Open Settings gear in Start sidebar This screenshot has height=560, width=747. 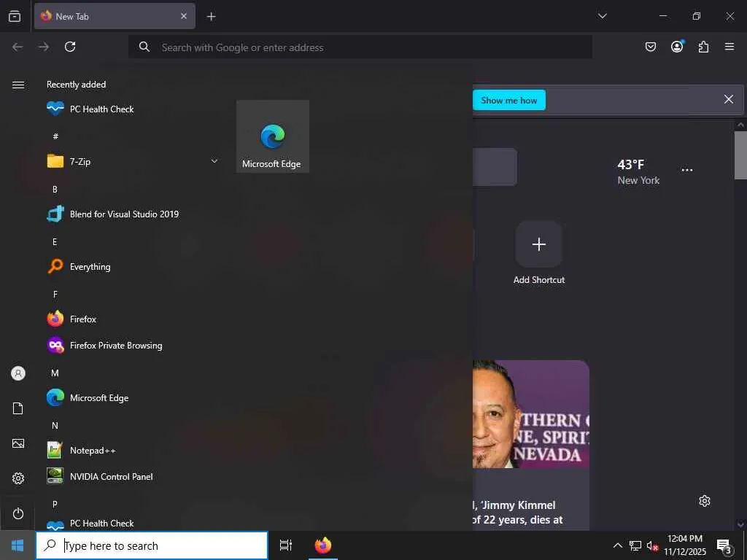18,478
